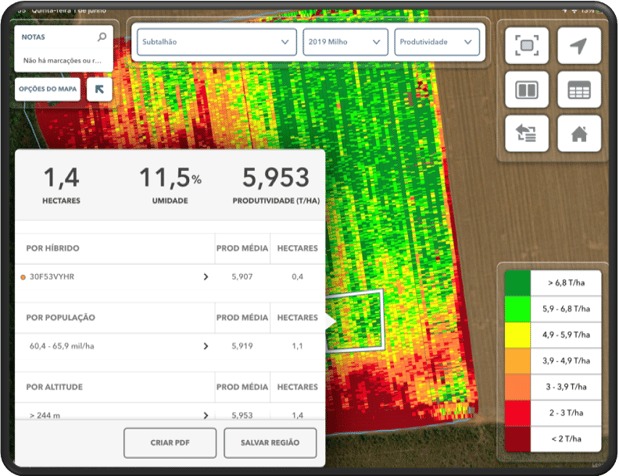619x476 pixels.
Task: Click the dark green > 6,8 T/ha legend swatch
Action: pyautogui.click(x=517, y=284)
